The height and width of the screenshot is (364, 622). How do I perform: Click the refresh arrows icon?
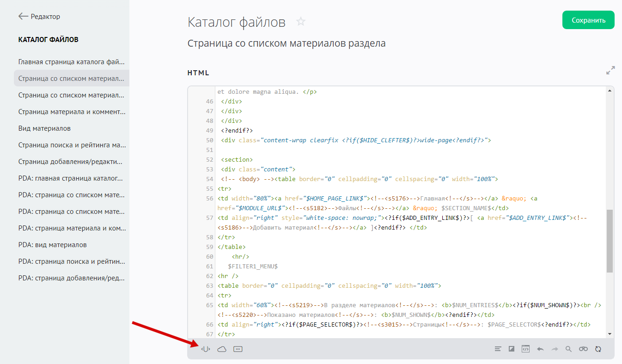click(598, 349)
